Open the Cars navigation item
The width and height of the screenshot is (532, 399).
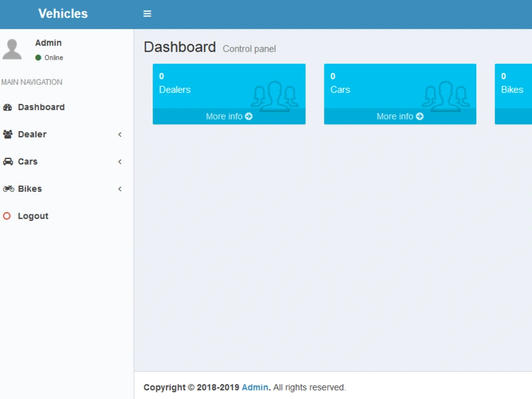(x=66, y=162)
